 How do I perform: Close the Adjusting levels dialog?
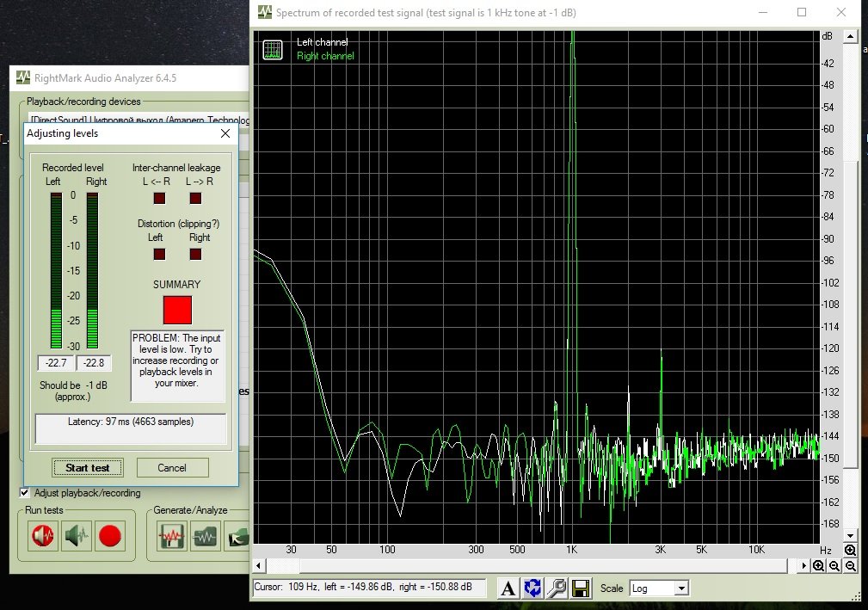(225, 133)
